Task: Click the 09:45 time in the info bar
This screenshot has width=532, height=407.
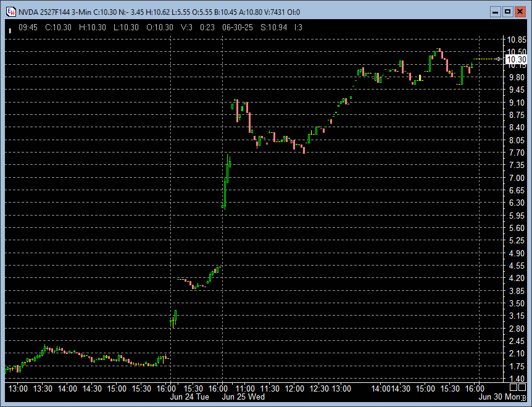Action: coord(28,28)
